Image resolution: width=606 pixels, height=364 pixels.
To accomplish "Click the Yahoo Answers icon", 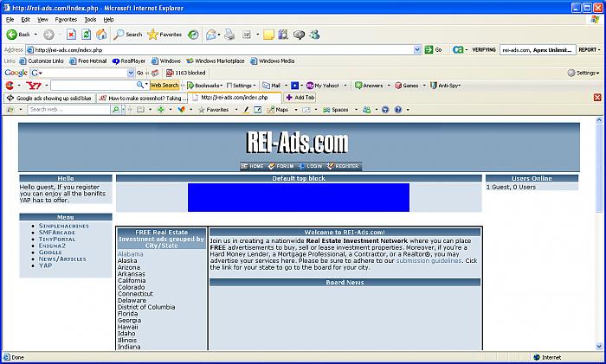I will 358,86.
